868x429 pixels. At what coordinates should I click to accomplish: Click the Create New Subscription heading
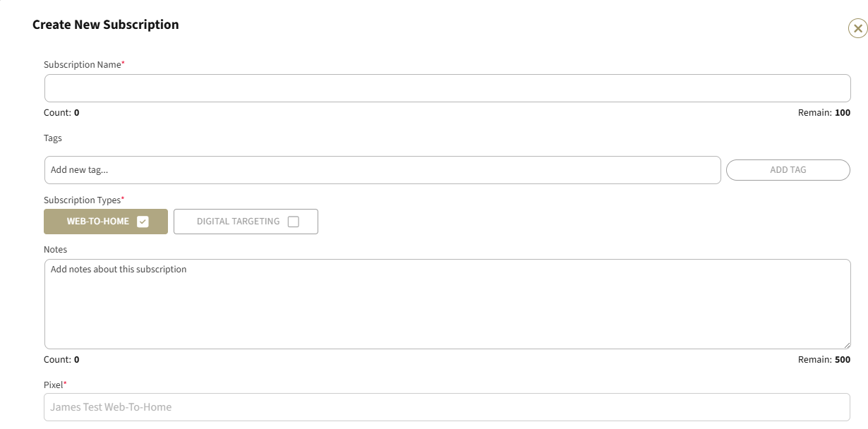tap(106, 25)
